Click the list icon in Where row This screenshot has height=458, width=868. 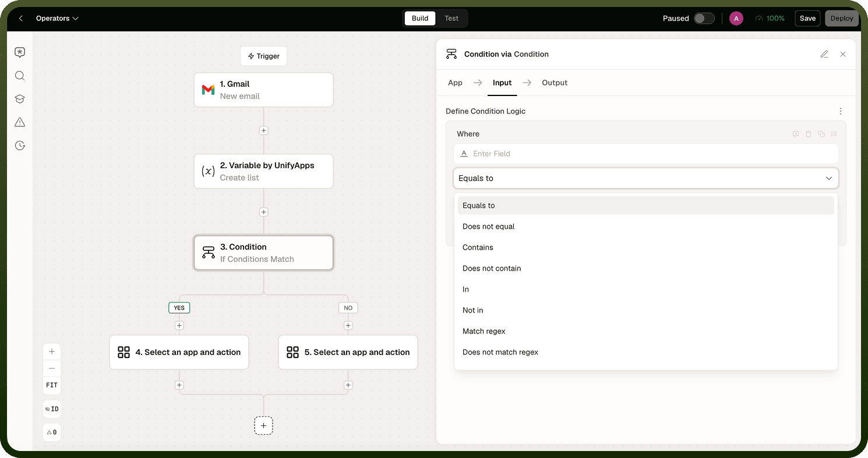834,134
